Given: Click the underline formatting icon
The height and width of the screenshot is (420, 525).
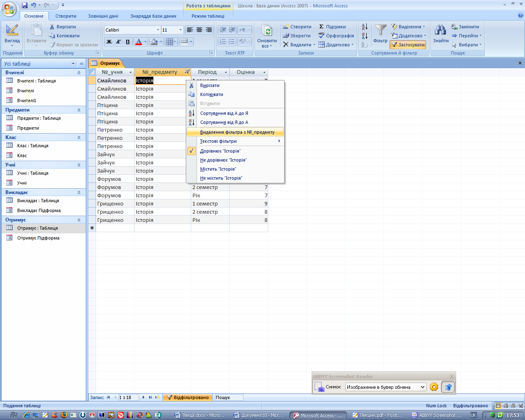Looking at the screenshot, I should point(128,41).
